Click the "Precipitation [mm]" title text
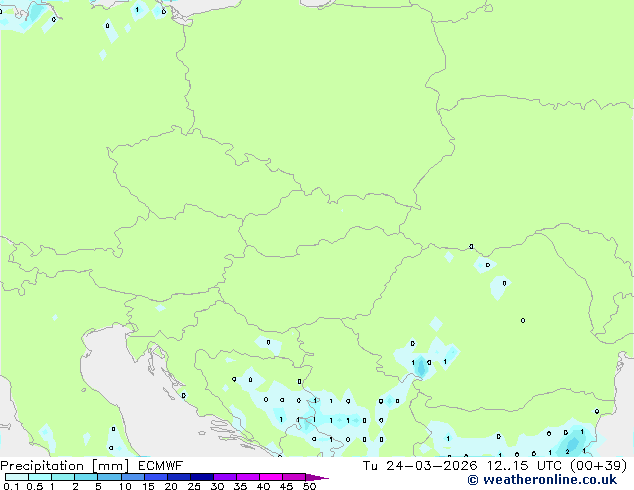 tap(65, 466)
